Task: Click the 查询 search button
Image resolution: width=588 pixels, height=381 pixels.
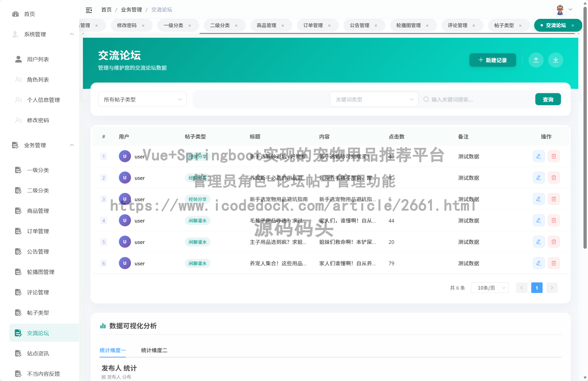Action: 548,99
